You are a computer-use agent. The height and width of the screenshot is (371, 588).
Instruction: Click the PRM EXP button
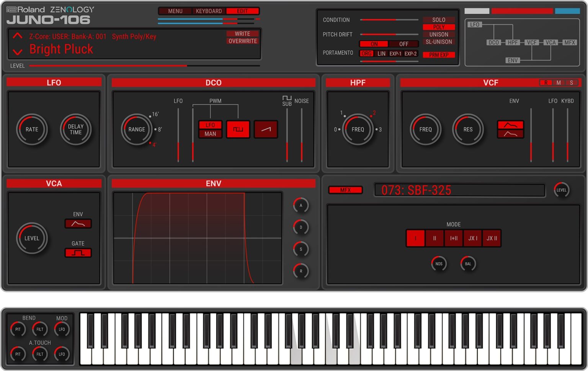click(x=439, y=55)
